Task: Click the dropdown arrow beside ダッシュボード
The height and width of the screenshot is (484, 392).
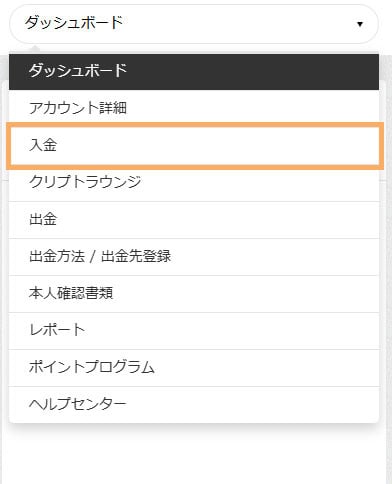Action: [360, 24]
